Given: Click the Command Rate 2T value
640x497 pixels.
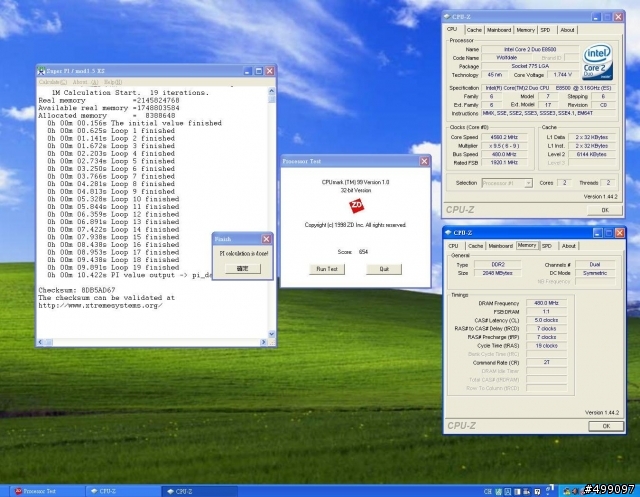Looking at the screenshot, I should click(547, 362).
